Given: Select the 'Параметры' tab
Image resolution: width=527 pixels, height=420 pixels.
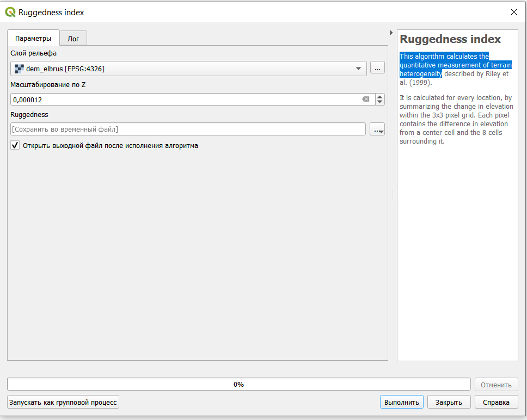Looking at the screenshot, I should pyautogui.click(x=33, y=38).
